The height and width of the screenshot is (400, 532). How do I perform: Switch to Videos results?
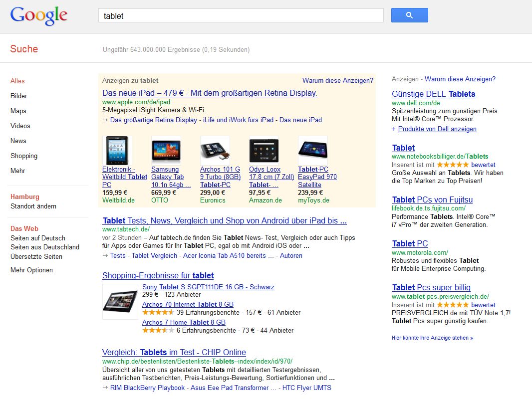pyautogui.click(x=20, y=126)
